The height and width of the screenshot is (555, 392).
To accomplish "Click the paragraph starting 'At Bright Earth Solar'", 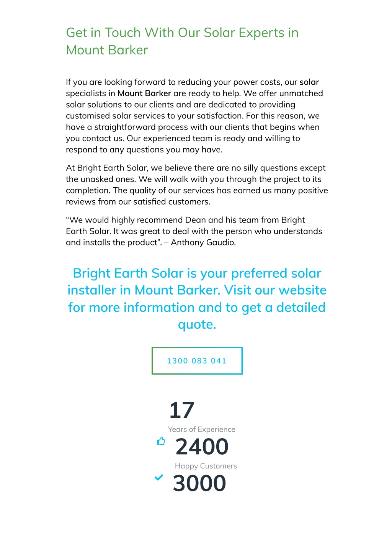I will tap(197, 185).
